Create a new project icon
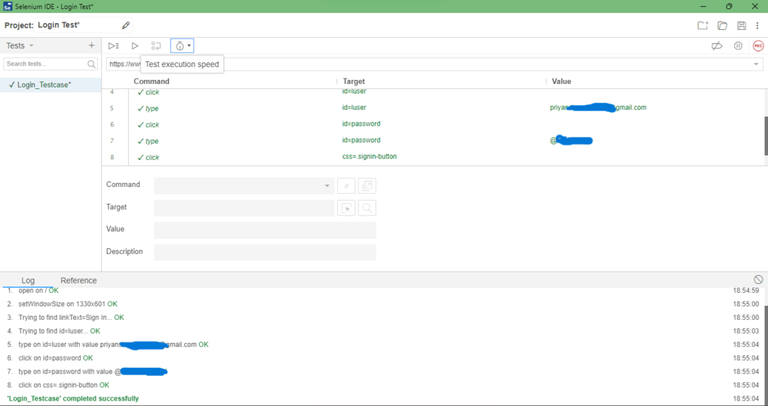This screenshot has height=406, width=768. point(703,25)
